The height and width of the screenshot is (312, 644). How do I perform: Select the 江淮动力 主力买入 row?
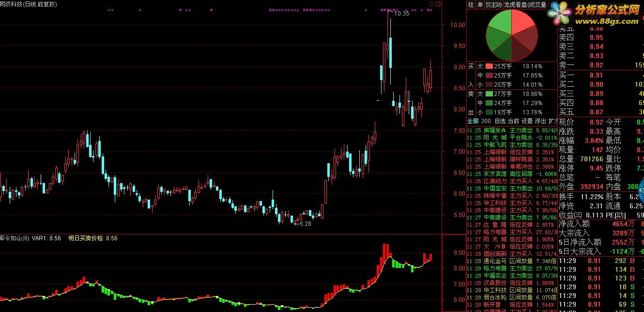511,181
